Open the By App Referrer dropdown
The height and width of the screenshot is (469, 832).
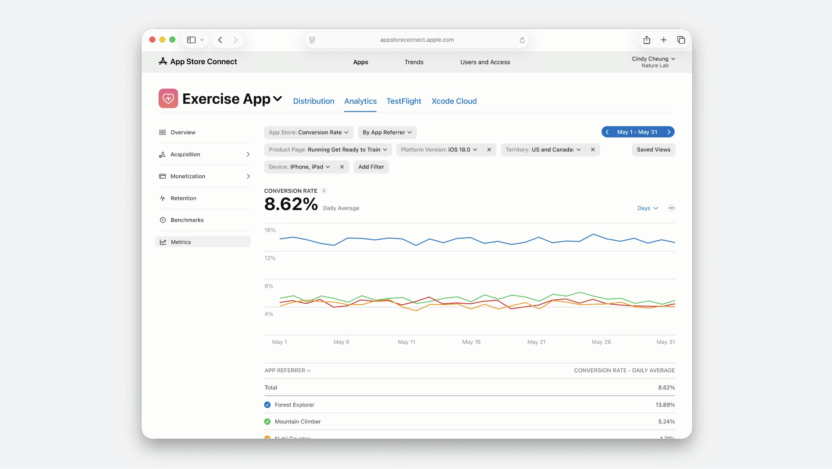(387, 133)
